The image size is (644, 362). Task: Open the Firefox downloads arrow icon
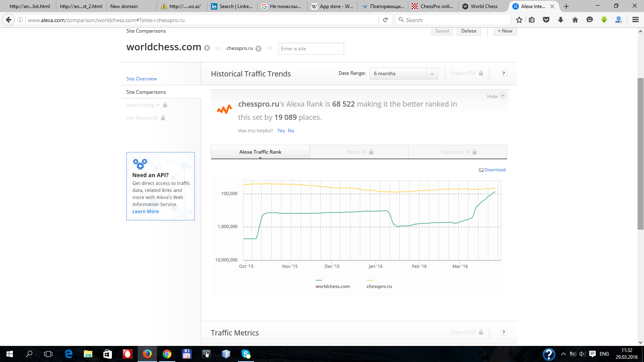click(x=561, y=20)
